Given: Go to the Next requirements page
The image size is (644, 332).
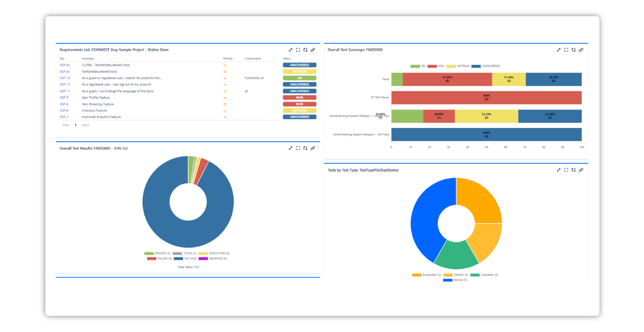Looking at the screenshot, I should [x=85, y=125].
